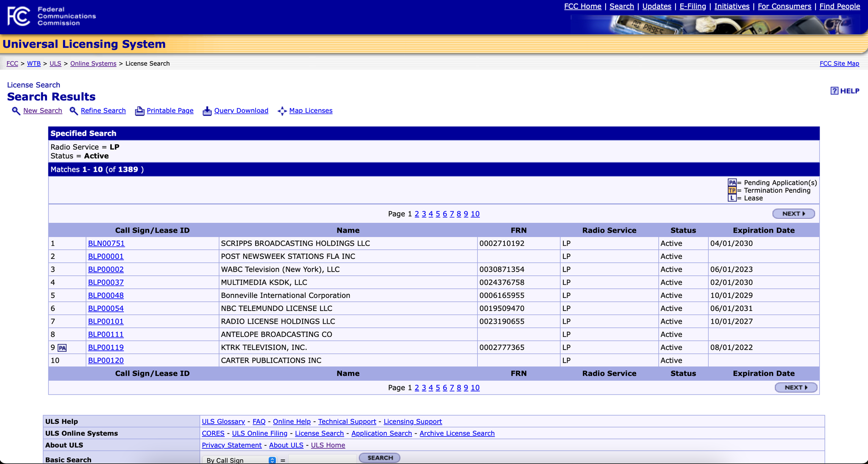This screenshot has width=868, height=464.
Task: Open call sign BLP00002
Action: (x=106, y=270)
